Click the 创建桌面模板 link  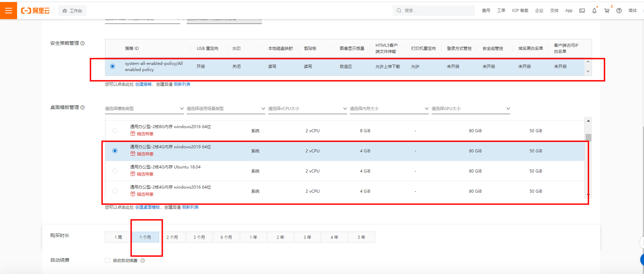(147, 207)
